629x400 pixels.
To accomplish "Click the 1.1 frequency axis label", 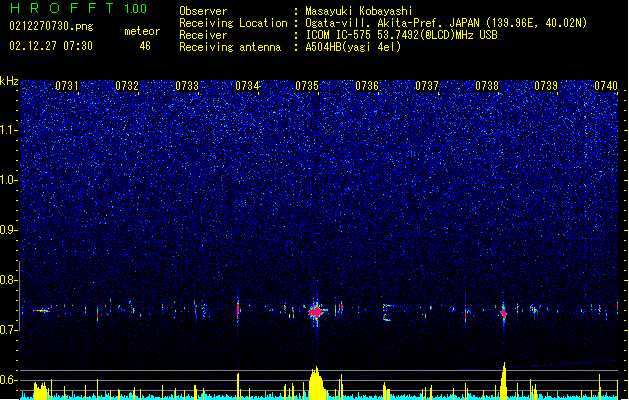I will click(8, 130).
